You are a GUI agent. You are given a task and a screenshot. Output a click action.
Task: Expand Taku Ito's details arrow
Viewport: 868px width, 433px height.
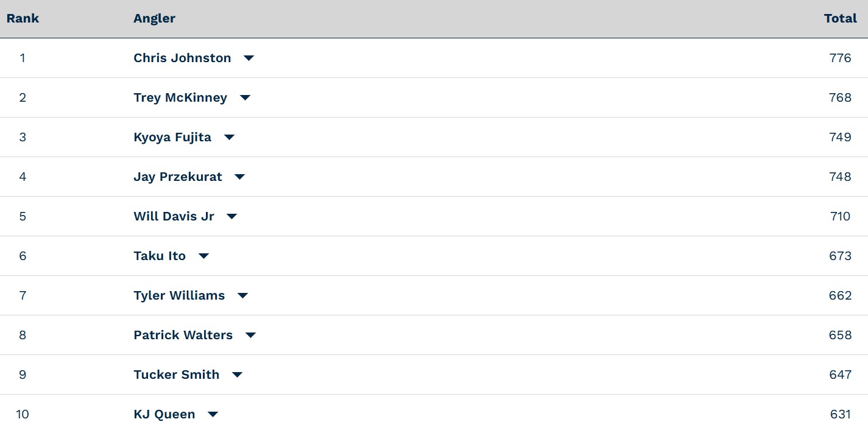pyautogui.click(x=203, y=256)
